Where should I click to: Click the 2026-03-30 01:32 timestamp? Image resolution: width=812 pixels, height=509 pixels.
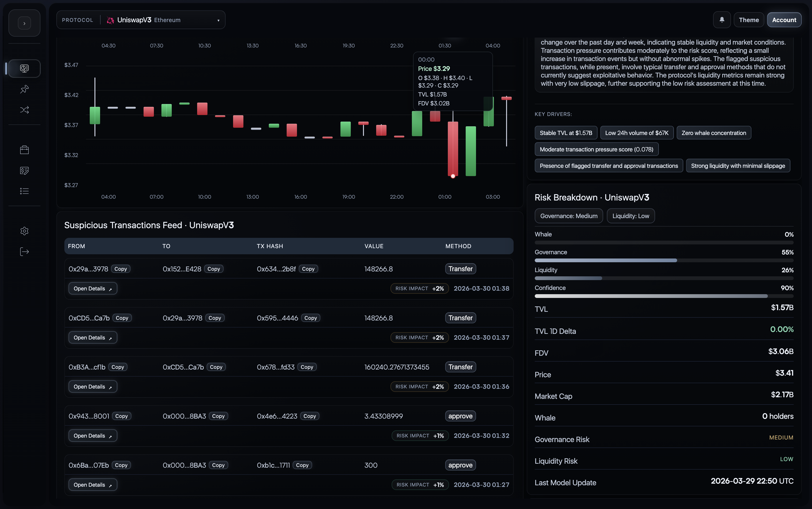[x=481, y=436]
